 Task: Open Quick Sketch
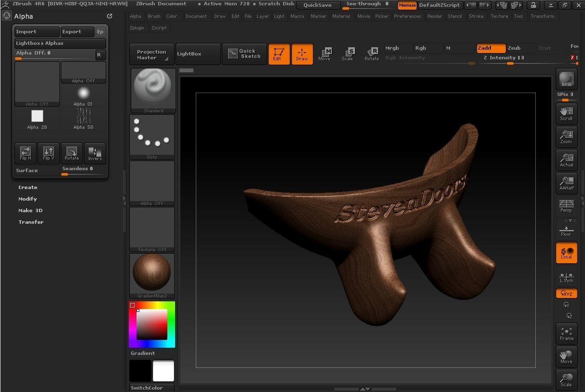[x=245, y=54]
